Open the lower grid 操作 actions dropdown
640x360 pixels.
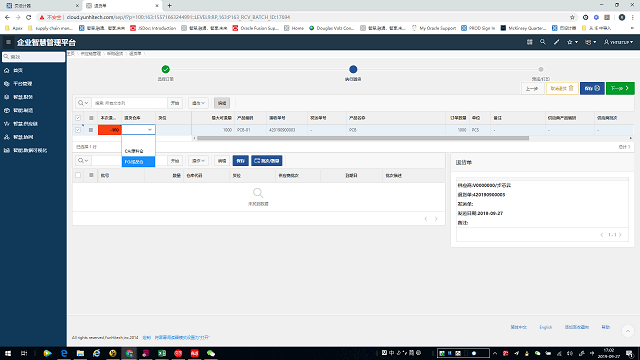point(198,161)
